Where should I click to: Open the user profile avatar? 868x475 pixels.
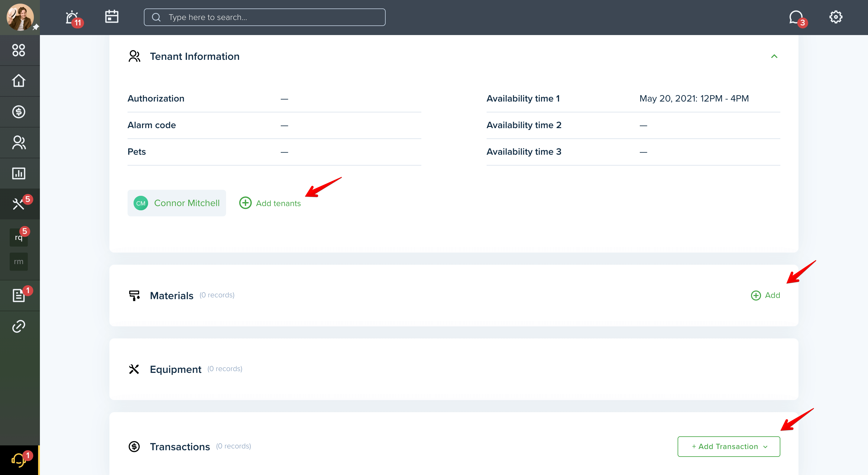[20, 17]
